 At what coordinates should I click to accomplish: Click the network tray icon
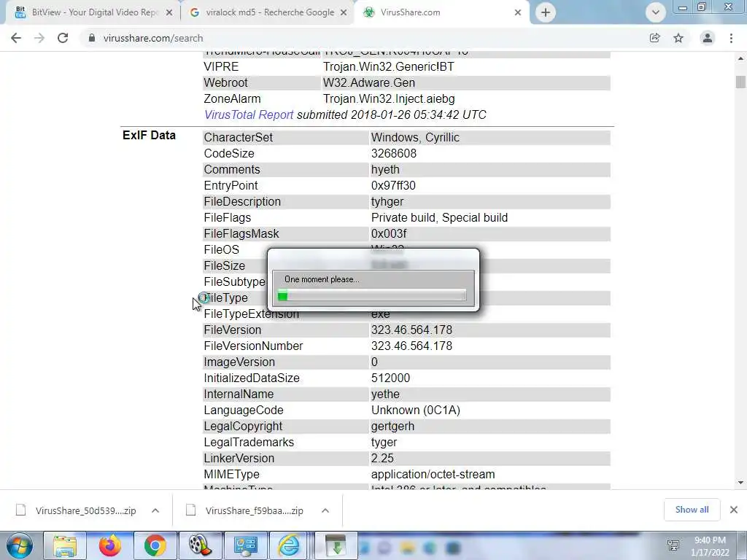coord(673,545)
